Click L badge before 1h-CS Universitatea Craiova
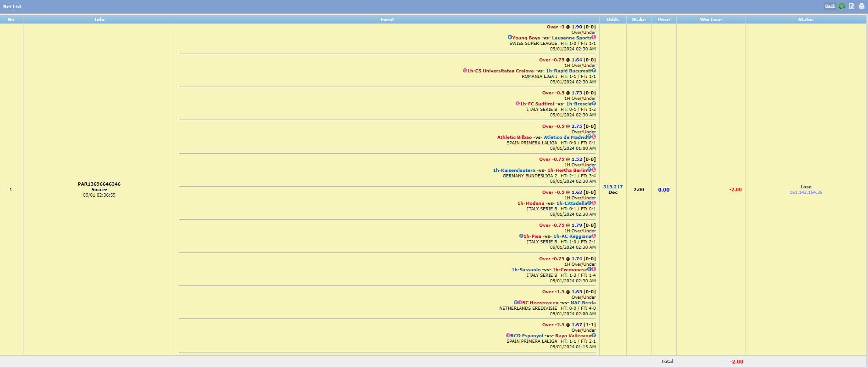This screenshot has width=868, height=368. (465, 71)
